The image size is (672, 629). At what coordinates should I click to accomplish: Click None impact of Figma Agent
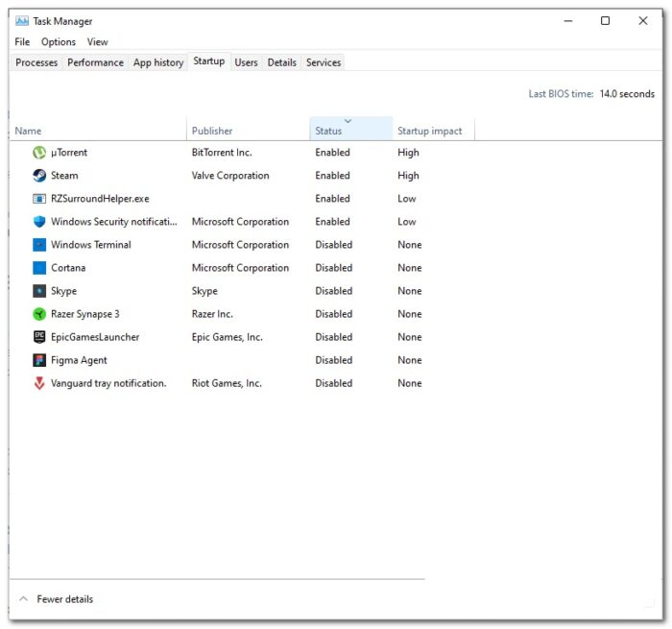click(x=409, y=360)
